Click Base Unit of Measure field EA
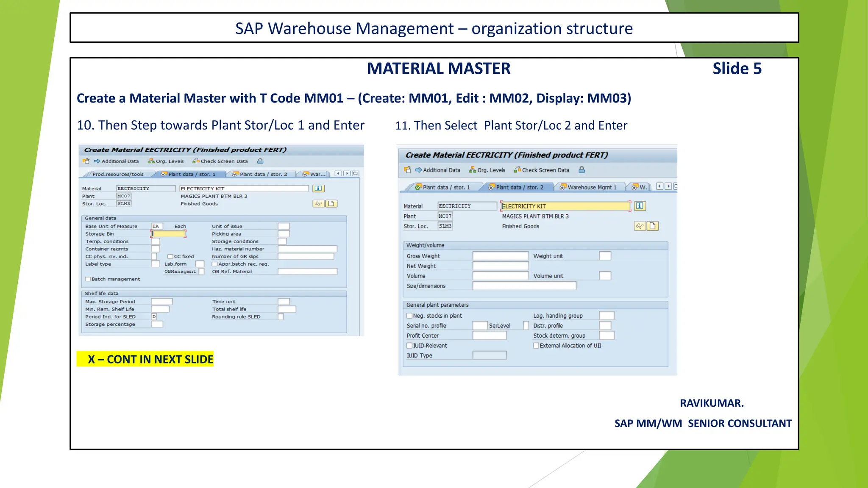 click(x=157, y=226)
